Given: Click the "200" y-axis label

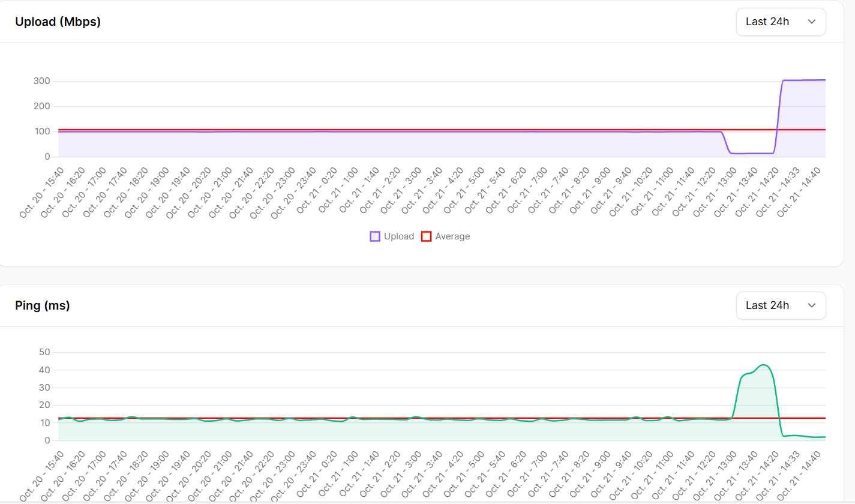Looking at the screenshot, I should pyautogui.click(x=43, y=106).
